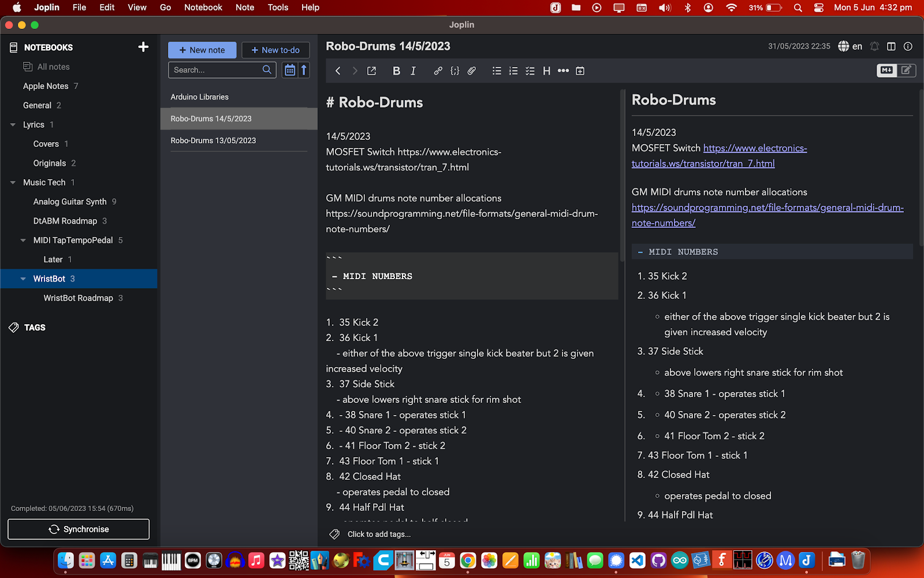Image resolution: width=924 pixels, height=578 pixels.
Task: Apply bold formatting
Action: [396, 71]
